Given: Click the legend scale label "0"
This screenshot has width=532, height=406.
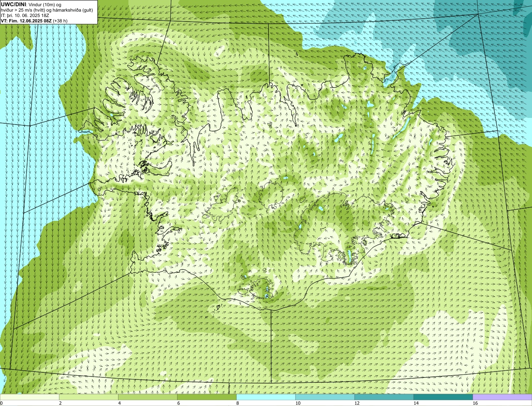Looking at the screenshot, I should point(2,403).
